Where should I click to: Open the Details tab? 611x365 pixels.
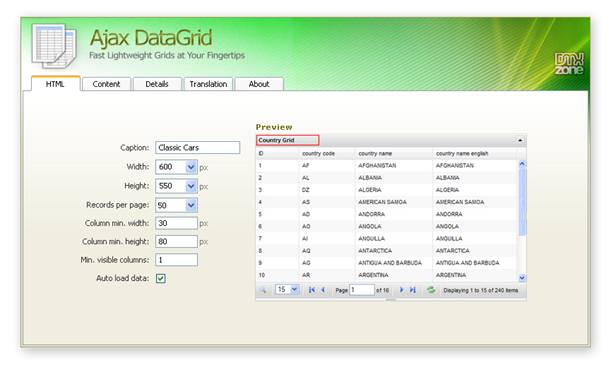tap(157, 84)
